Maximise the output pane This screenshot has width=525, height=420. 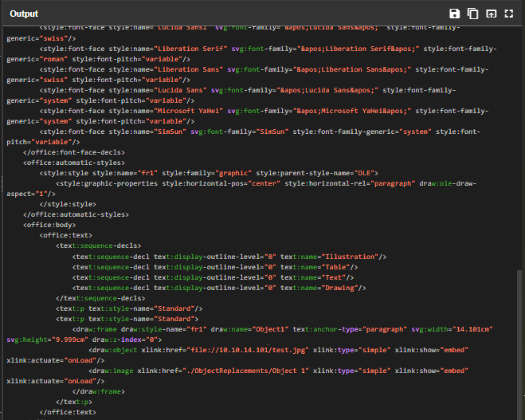tap(509, 14)
